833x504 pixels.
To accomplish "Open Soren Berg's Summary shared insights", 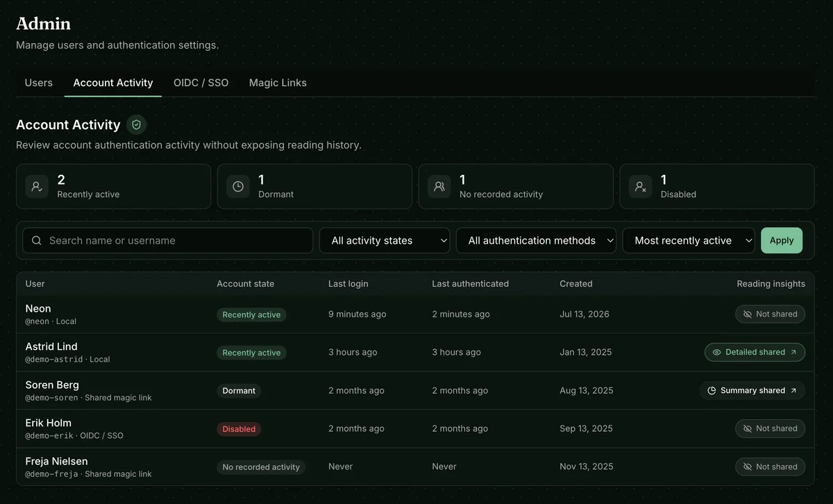I will tap(752, 390).
